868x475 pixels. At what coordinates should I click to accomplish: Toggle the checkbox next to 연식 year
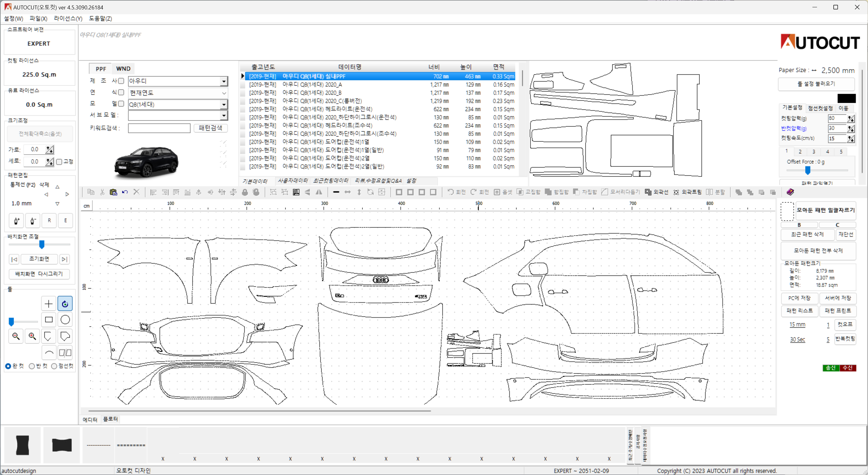point(121,92)
